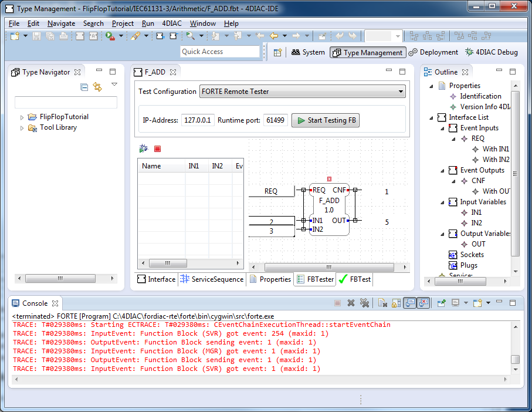Open the Navigate menu
Image resolution: width=532 pixels, height=412 pixels.
coord(62,23)
